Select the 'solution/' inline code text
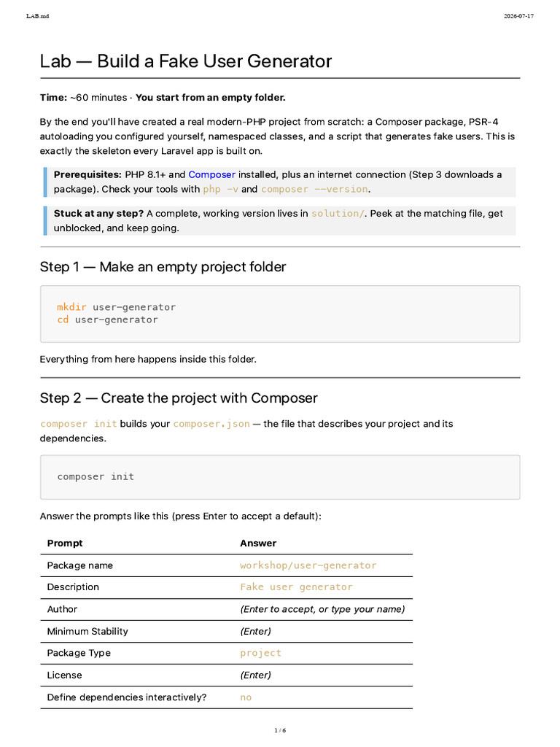Screen dimensions: 560x747 338,214
